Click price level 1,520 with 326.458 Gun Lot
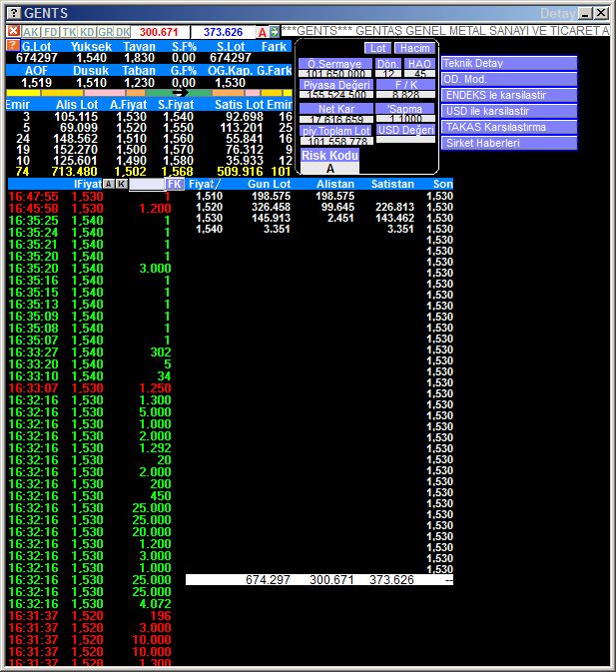Viewport: 616px width, 672px height. coord(209,207)
